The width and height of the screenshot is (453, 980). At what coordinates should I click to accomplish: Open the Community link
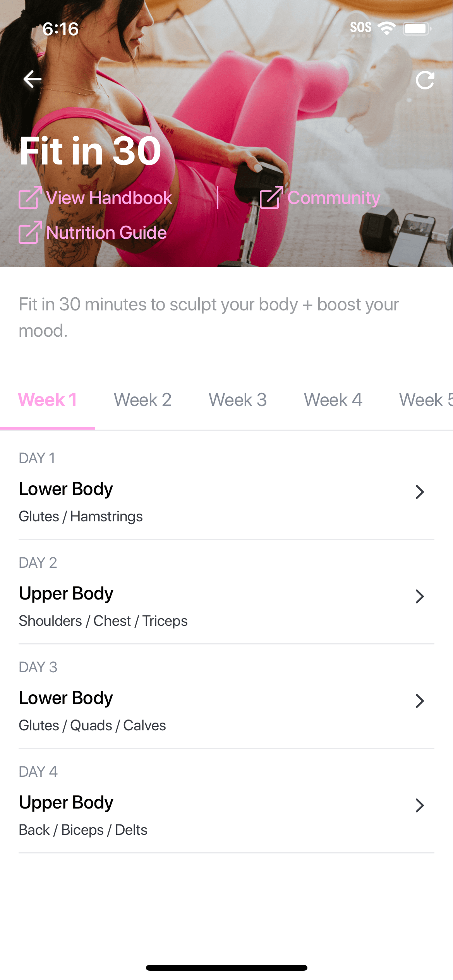pos(334,198)
